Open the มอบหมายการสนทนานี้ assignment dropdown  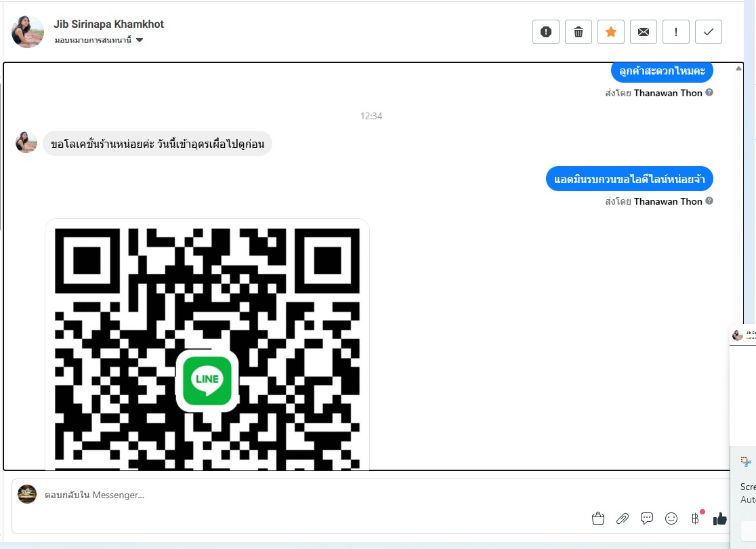tap(99, 40)
